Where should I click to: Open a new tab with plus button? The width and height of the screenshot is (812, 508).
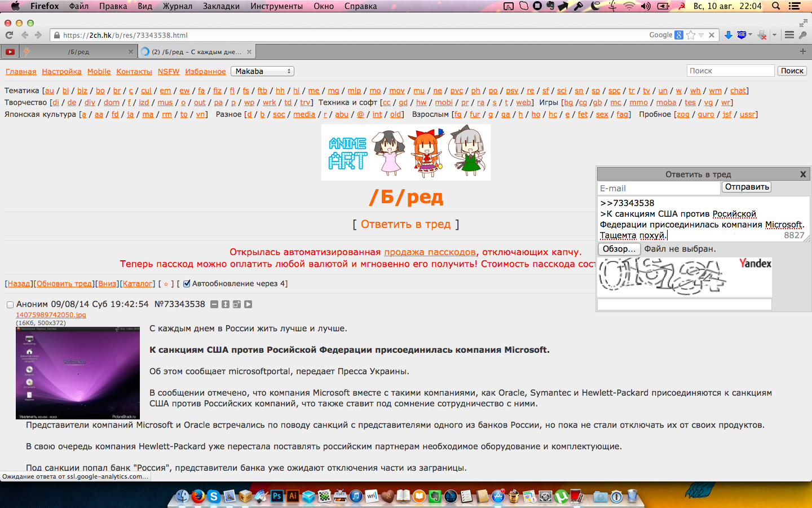pyautogui.click(x=803, y=51)
